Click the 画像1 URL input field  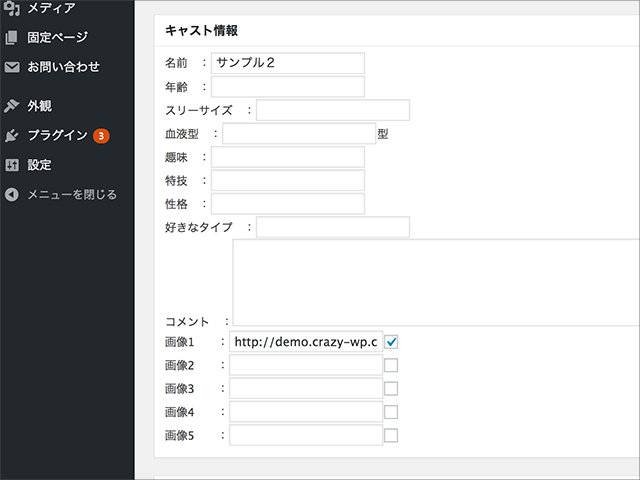305,342
